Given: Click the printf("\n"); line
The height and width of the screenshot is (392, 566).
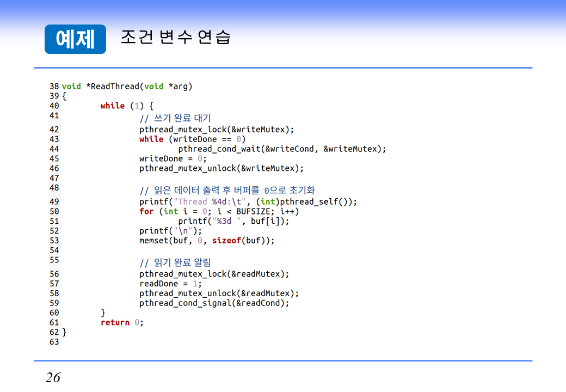Looking at the screenshot, I should [170, 231].
